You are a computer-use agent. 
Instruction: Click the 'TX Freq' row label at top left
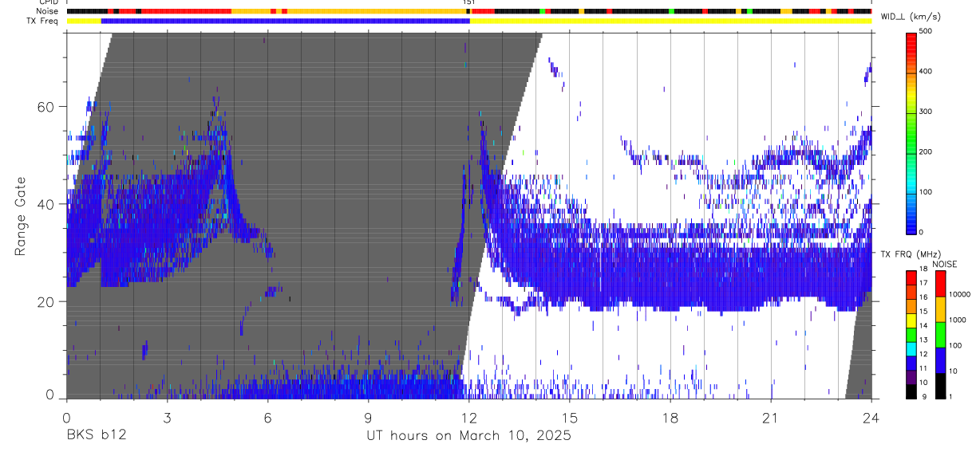[43, 21]
